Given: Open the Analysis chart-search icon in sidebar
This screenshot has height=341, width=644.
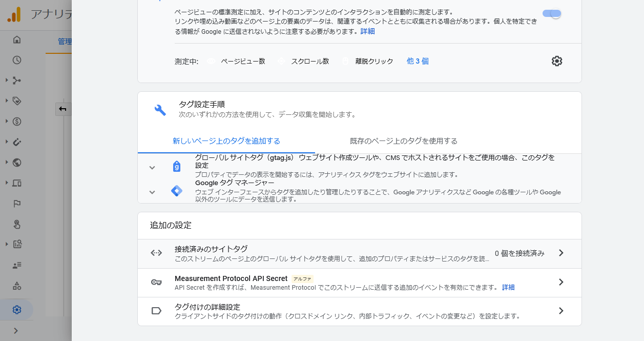Looking at the screenshot, I should pos(17,244).
